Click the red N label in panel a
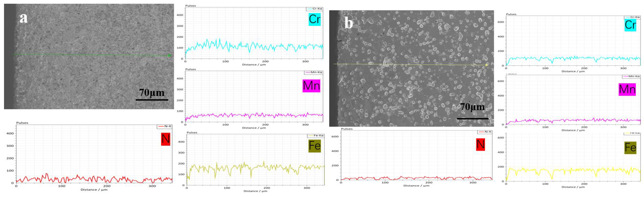Viewport: 644px width, 197px height. [x=165, y=139]
